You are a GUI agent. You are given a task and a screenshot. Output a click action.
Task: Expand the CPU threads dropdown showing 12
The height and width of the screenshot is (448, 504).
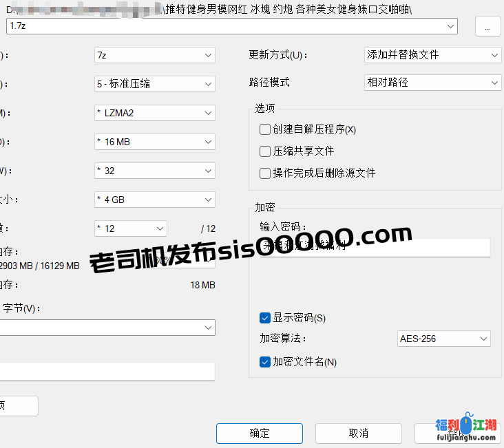(160, 228)
